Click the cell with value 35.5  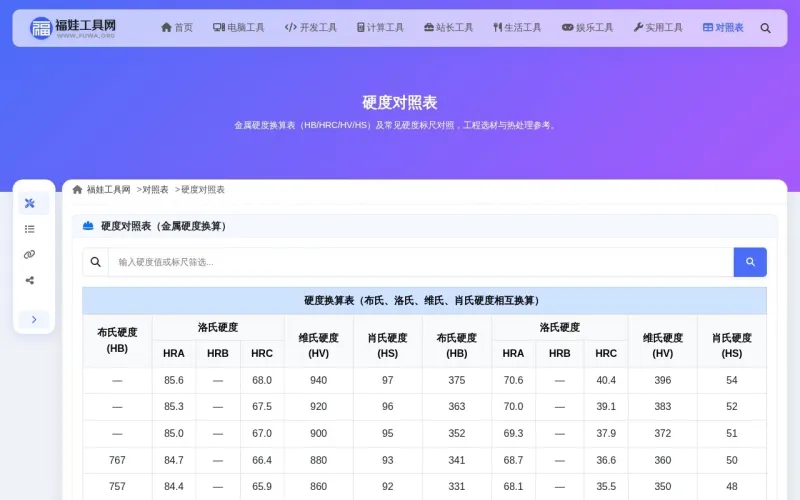point(606,487)
